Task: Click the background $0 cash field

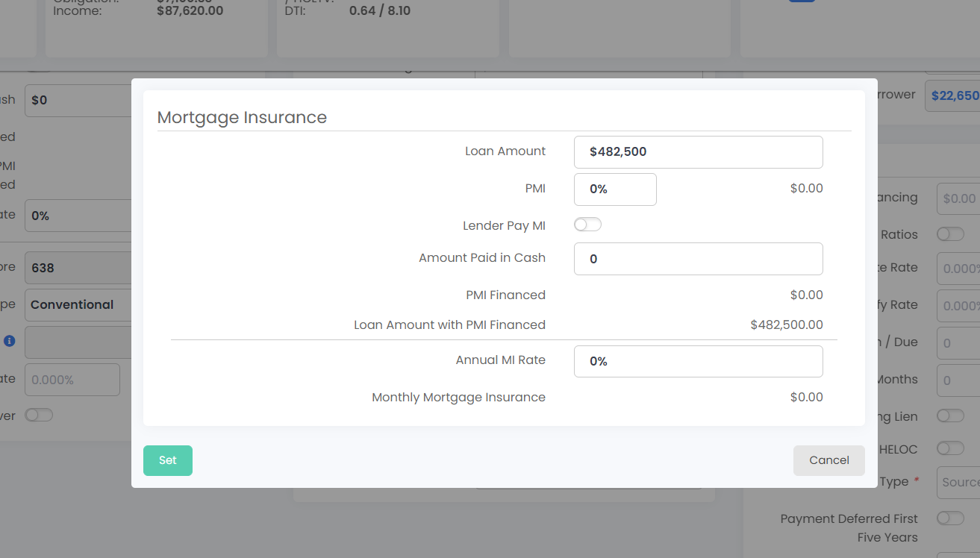Action: click(x=78, y=100)
